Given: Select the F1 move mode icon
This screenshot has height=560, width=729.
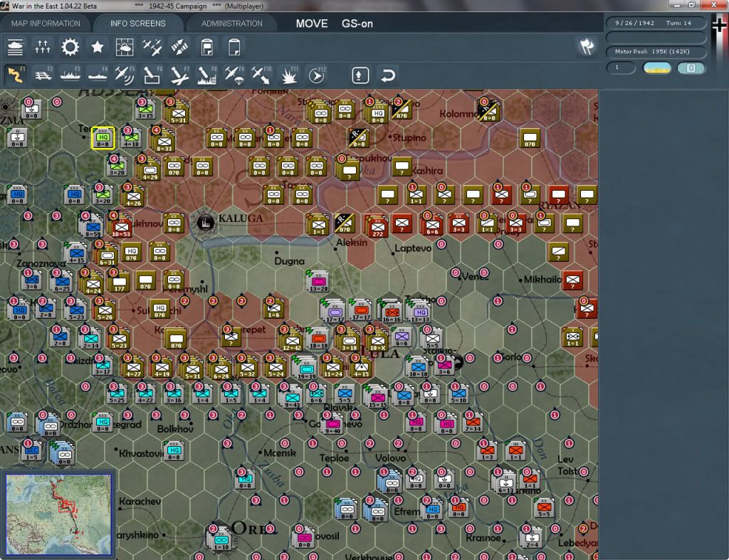Looking at the screenshot, I should click(16, 75).
